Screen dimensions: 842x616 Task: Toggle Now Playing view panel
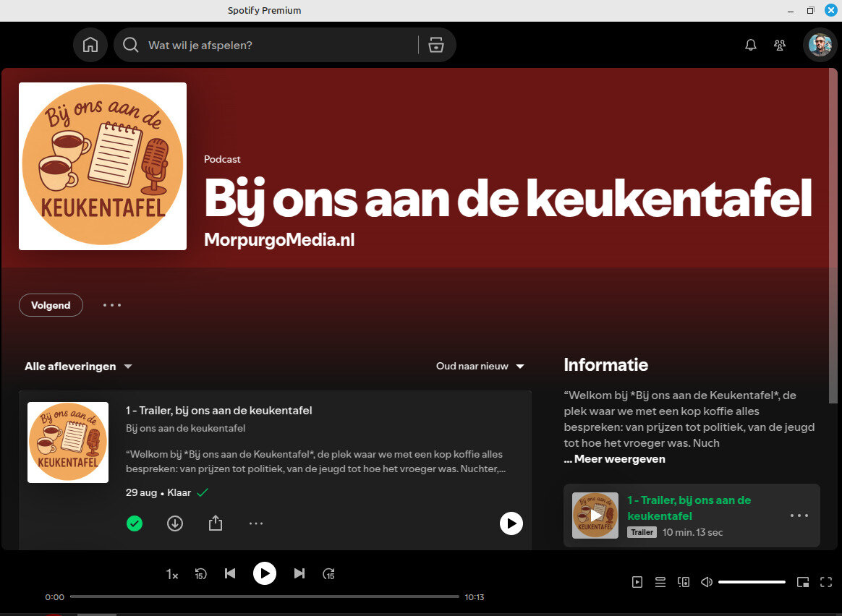637,582
